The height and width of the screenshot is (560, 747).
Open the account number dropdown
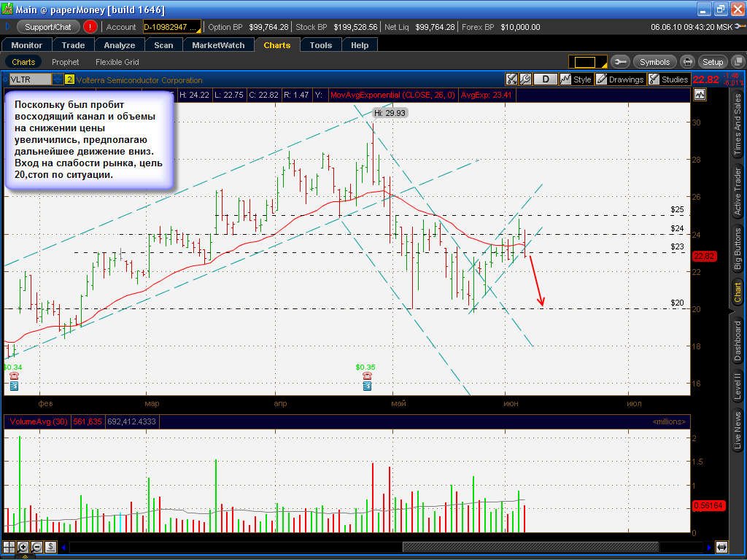tap(172, 27)
